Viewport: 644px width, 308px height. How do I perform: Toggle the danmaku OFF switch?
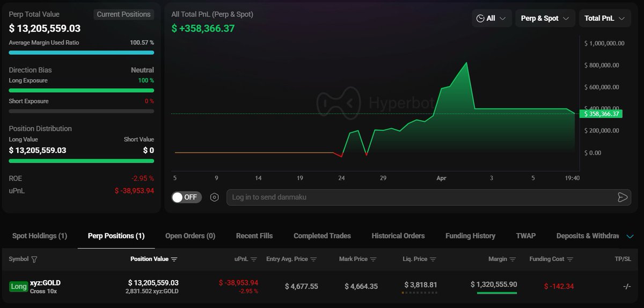pyautogui.click(x=186, y=197)
